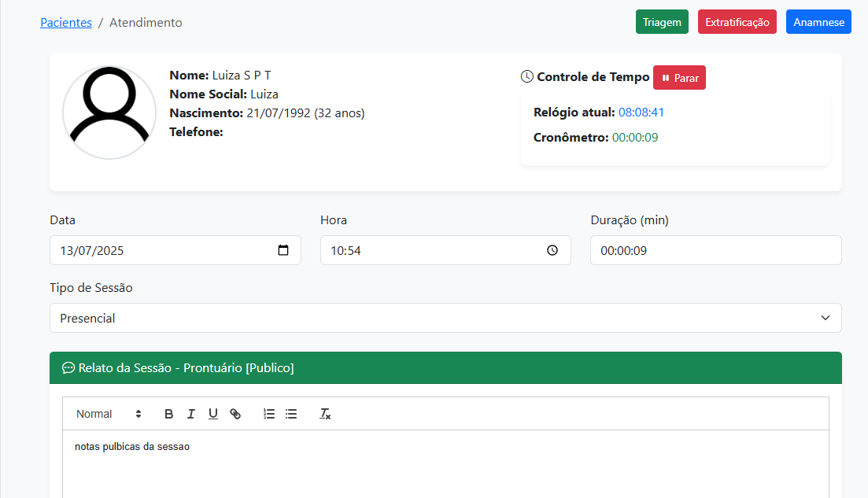This screenshot has height=498, width=868.
Task: Open the Triagem page
Action: pos(662,22)
